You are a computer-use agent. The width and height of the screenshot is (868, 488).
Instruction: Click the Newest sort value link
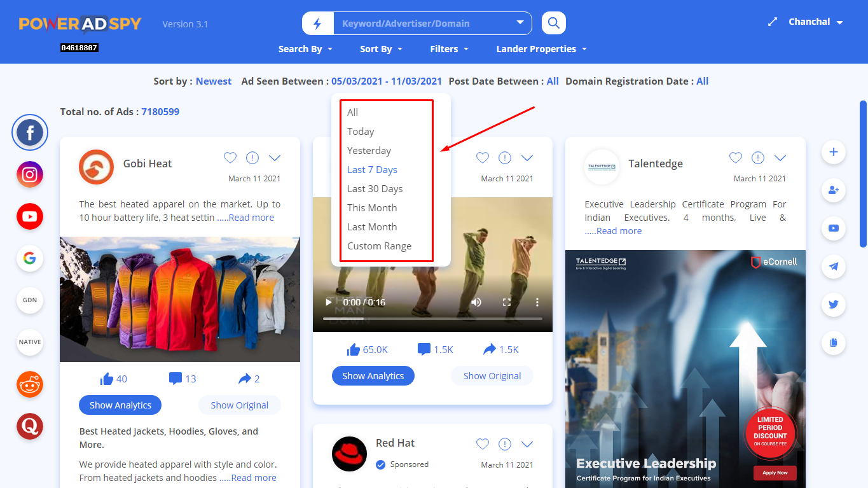[x=214, y=81]
